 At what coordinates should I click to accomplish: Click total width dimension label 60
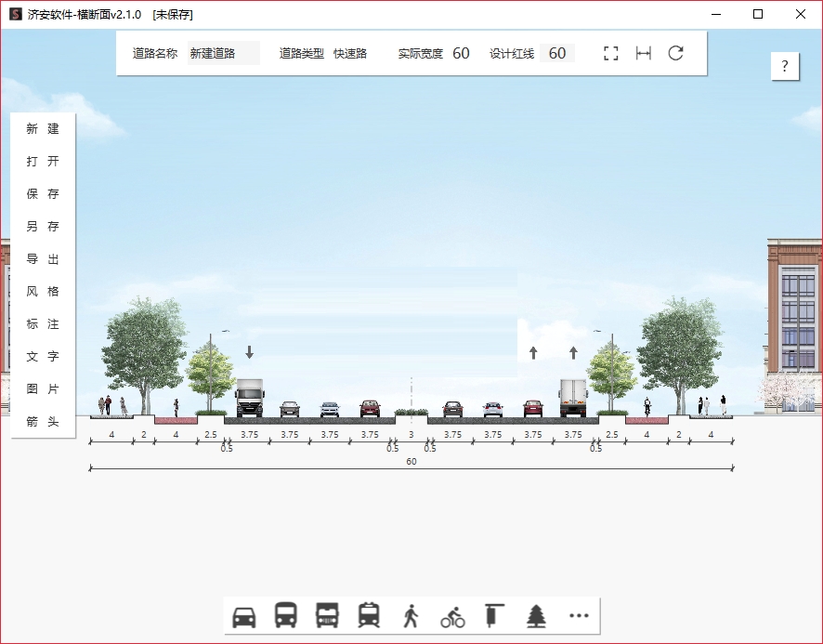[411, 461]
